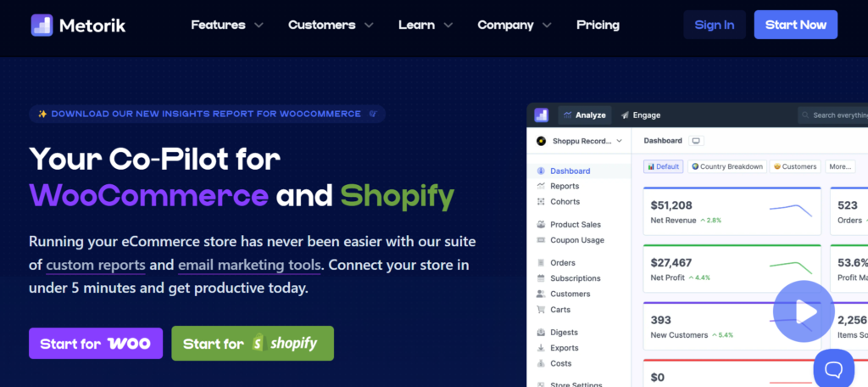
Task: Play the dashboard demo video
Action: click(804, 311)
